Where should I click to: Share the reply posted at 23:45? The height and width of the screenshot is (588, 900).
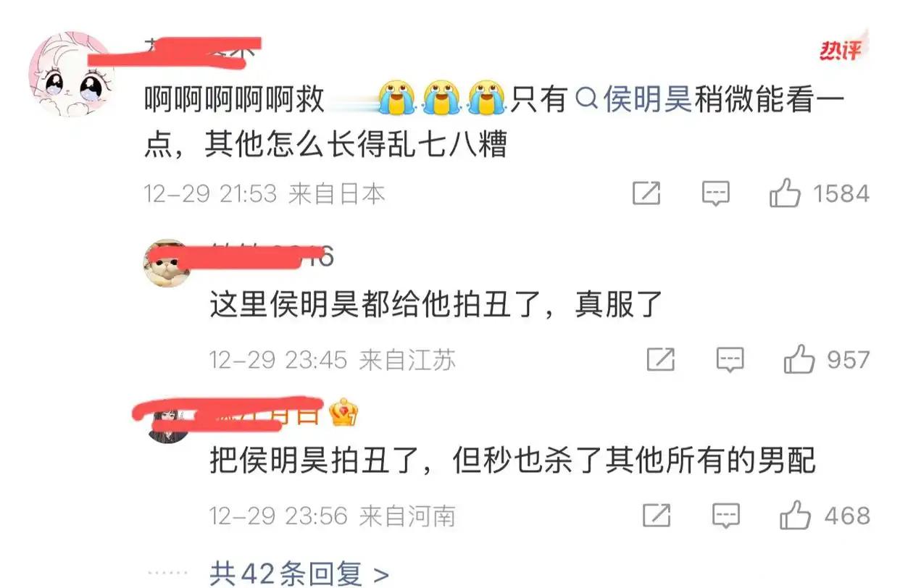[660, 359]
